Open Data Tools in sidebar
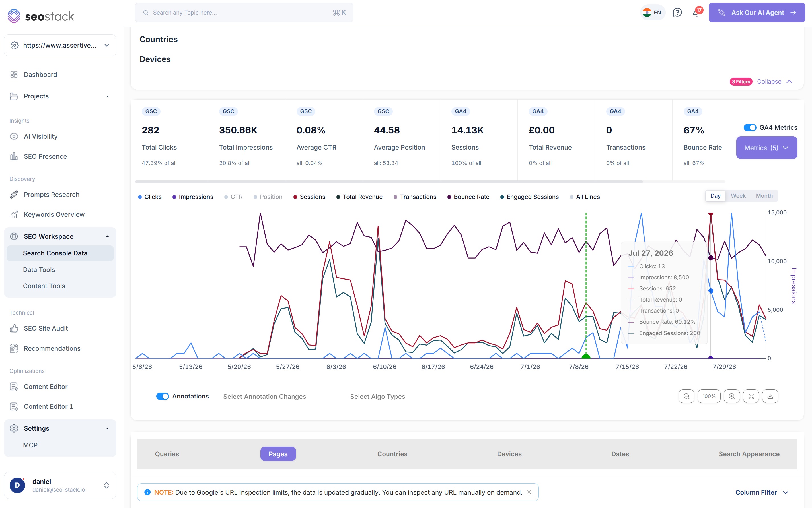The image size is (812, 508). [x=39, y=270]
